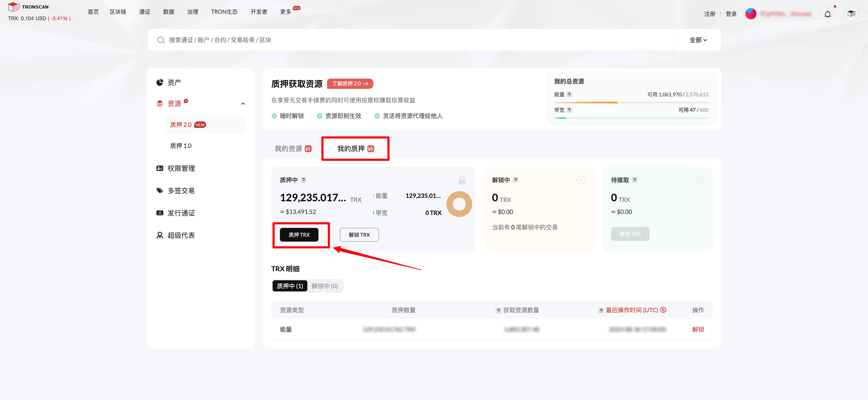Open the notification bell

pos(827,14)
